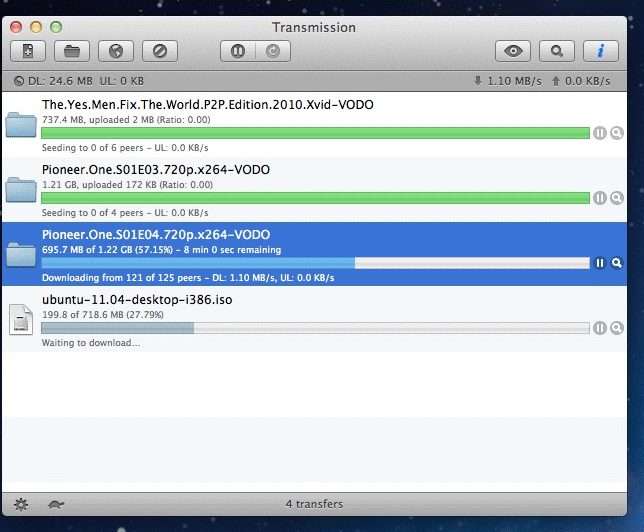The width and height of the screenshot is (644, 532).
Task: Open torrent from web address globe icon
Action: click(117, 51)
